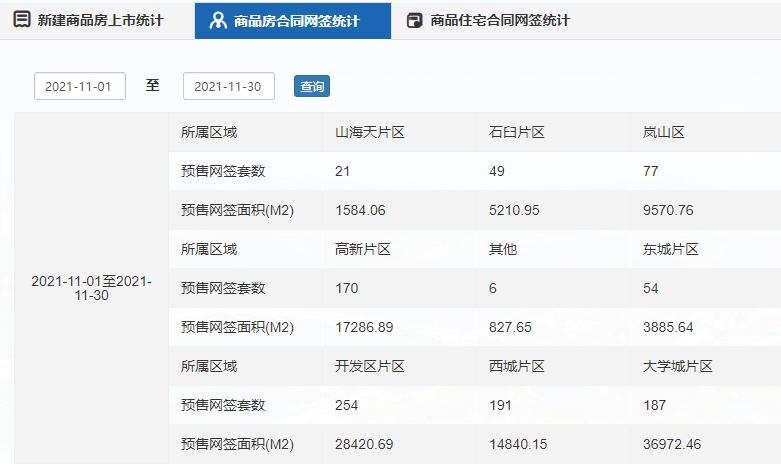Click value 49 for 石臼片区

tap(497, 171)
